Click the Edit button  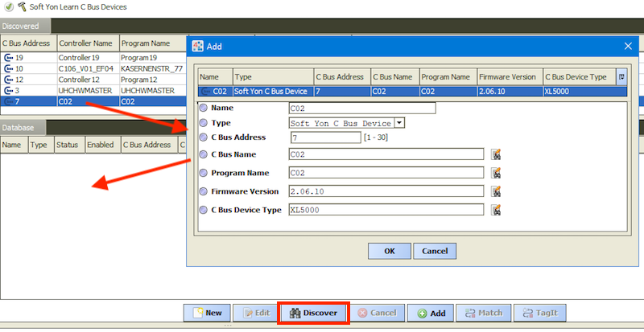click(x=257, y=314)
